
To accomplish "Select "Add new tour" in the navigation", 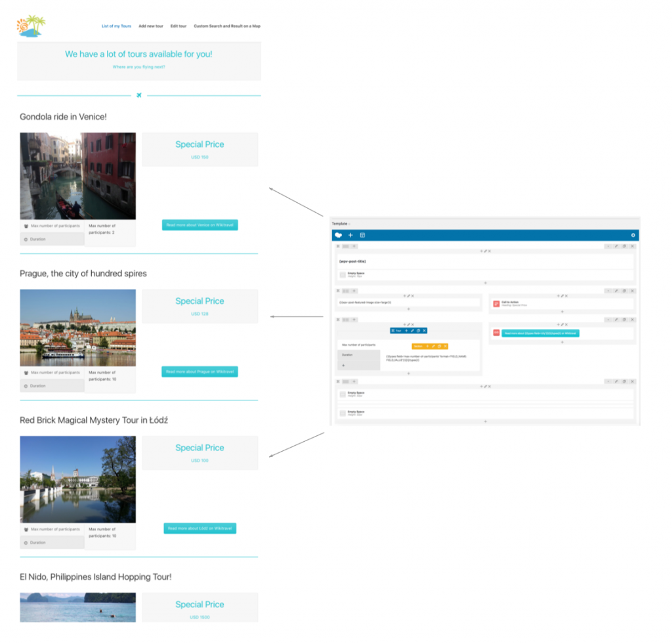I will point(151,26).
